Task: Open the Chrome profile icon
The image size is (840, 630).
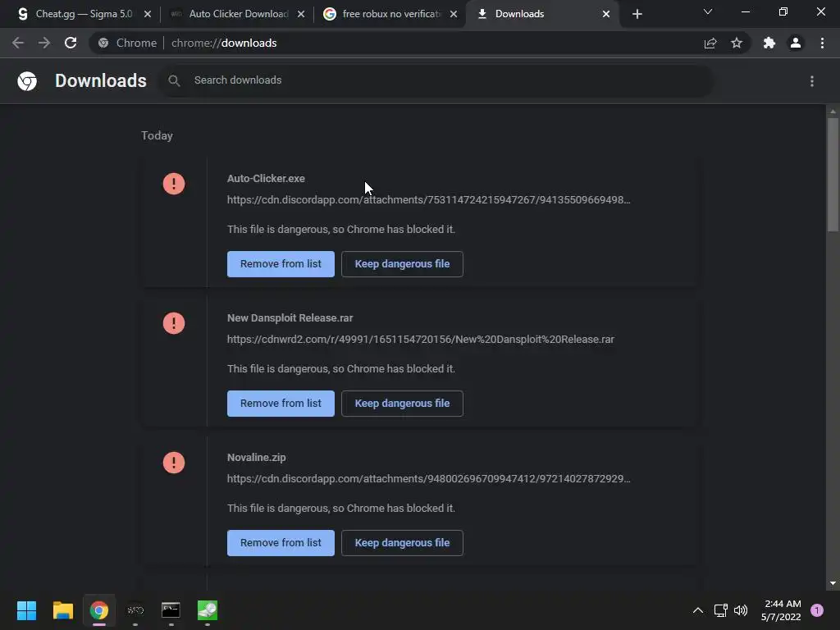Action: 796,43
